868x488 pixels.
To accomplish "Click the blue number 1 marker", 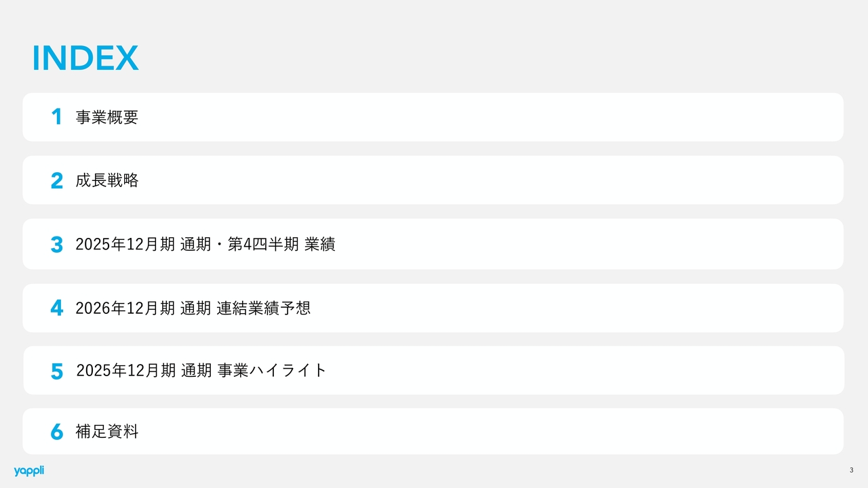I will 56,117.
